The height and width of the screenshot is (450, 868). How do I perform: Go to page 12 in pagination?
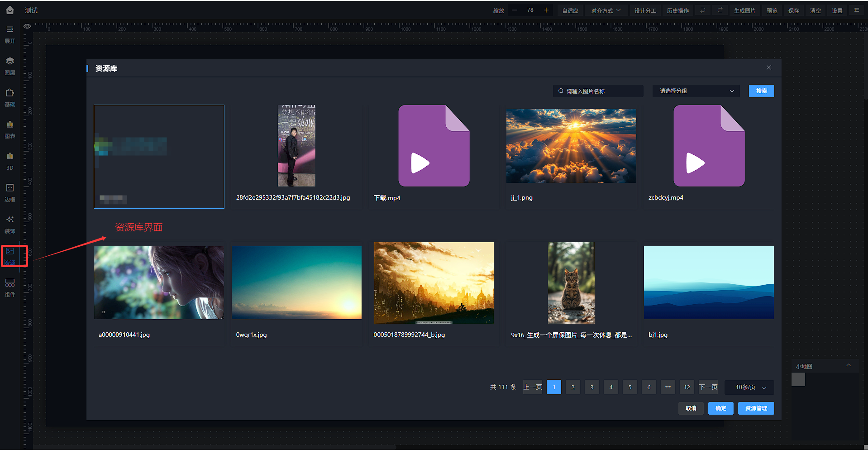click(687, 387)
